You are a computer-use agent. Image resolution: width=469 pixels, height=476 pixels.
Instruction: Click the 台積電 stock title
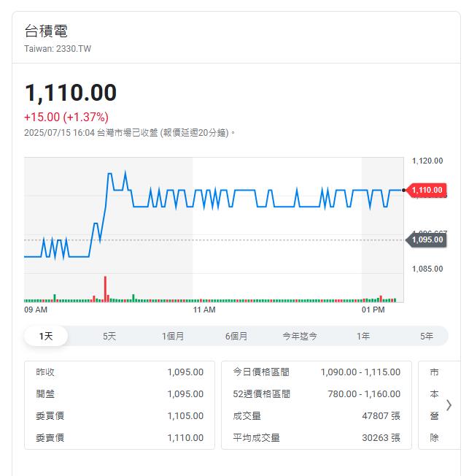tap(46, 31)
